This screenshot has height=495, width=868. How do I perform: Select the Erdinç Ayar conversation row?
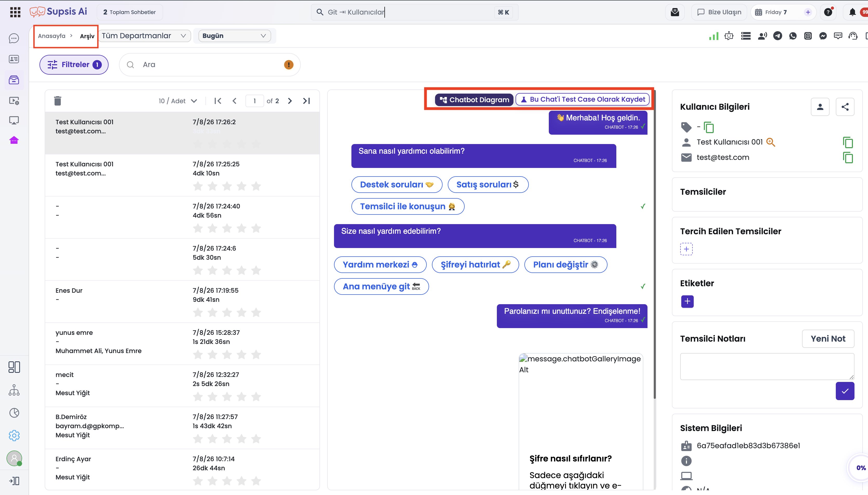tap(182, 470)
